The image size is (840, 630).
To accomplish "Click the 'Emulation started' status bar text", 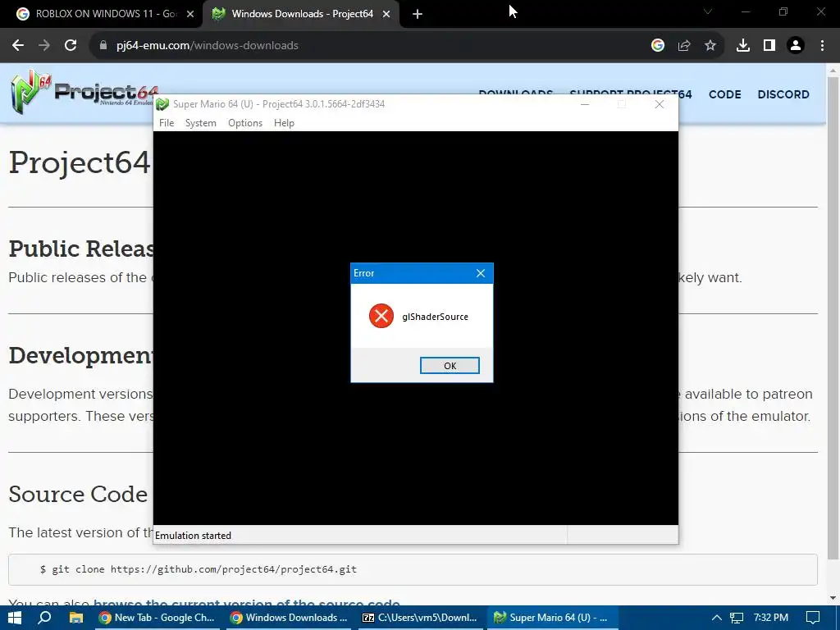I will (193, 535).
